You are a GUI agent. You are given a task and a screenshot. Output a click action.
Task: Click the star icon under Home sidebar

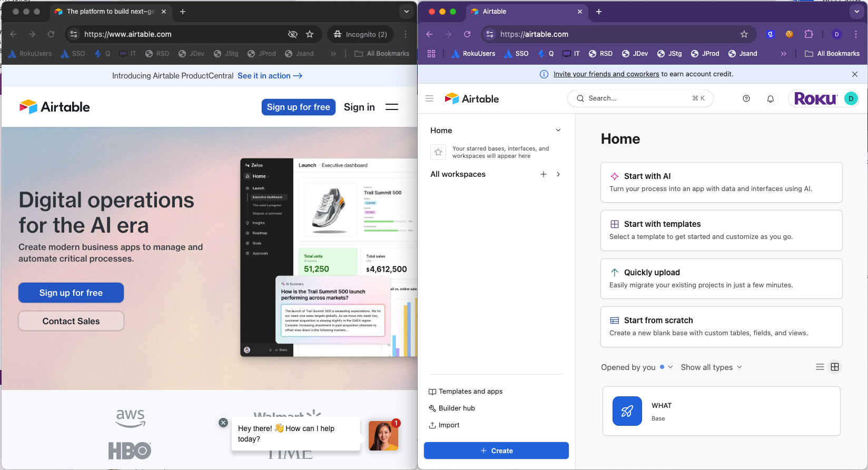tap(438, 152)
